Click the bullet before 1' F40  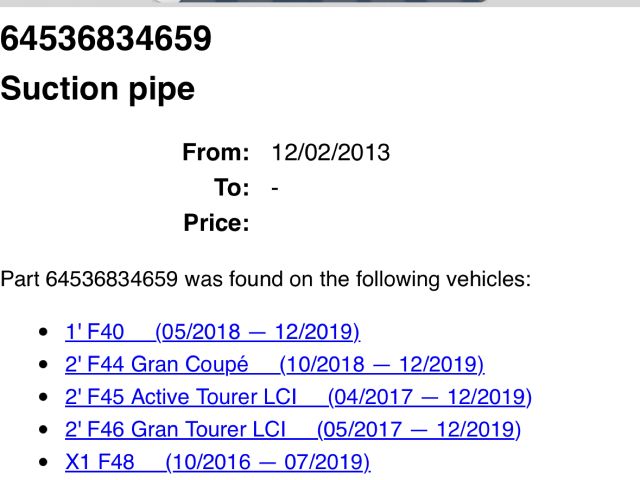tap(42, 332)
